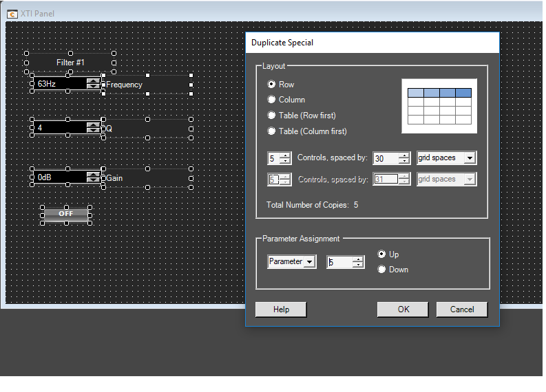
Task: Click the disabled spacing field showing 31
Action: (x=386, y=179)
